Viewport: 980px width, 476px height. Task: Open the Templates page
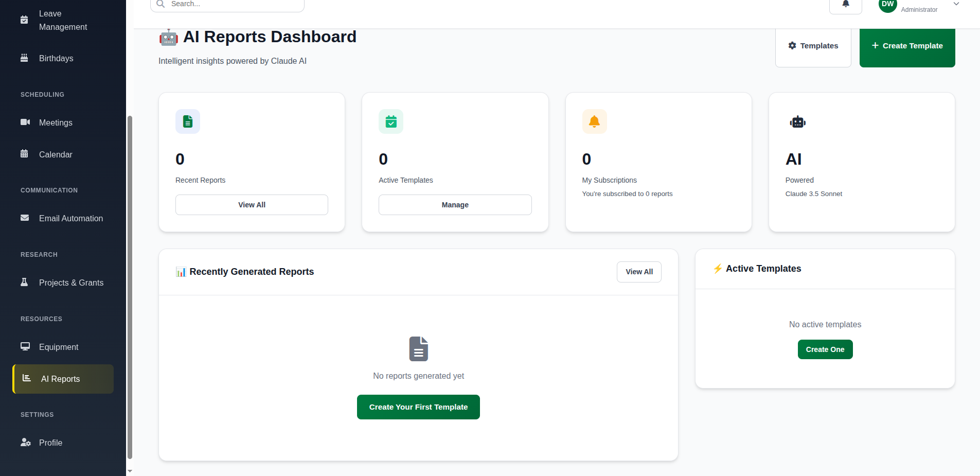(x=813, y=45)
